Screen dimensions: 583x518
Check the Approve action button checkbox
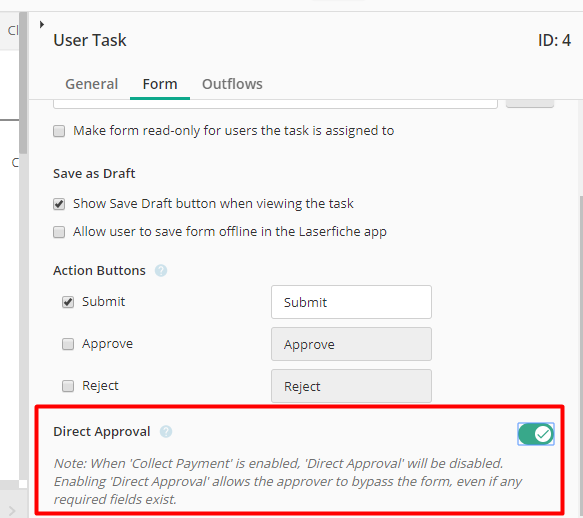(x=68, y=344)
